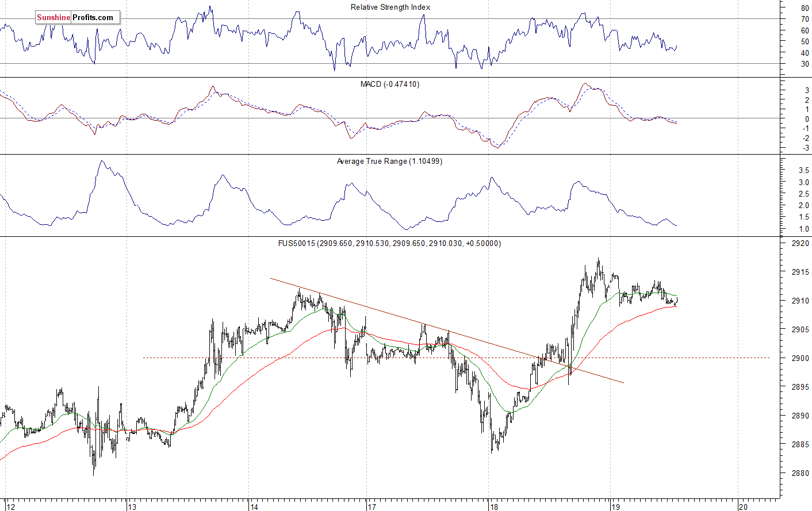Click date label 13 on time axis

pyautogui.click(x=132, y=506)
